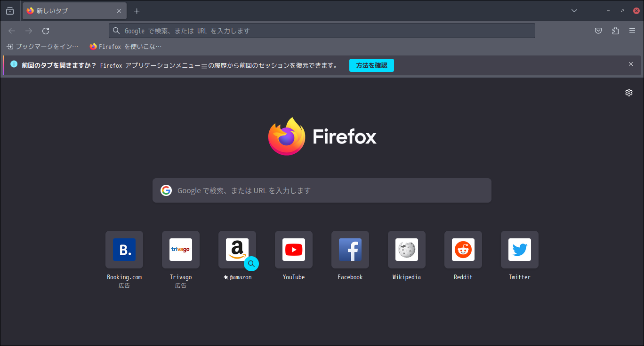This screenshot has height=346, width=644.
Task: Open Firefox View from the tab bar
Action: click(10, 11)
